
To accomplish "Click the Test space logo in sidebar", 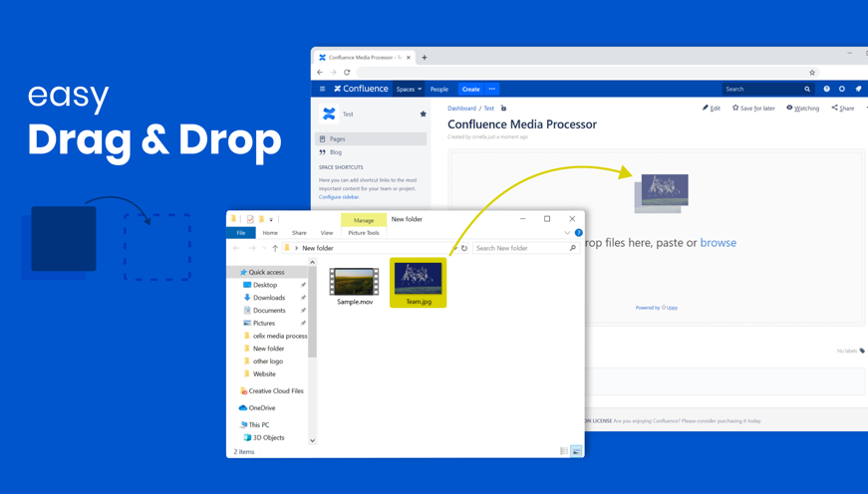I will tap(329, 114).
